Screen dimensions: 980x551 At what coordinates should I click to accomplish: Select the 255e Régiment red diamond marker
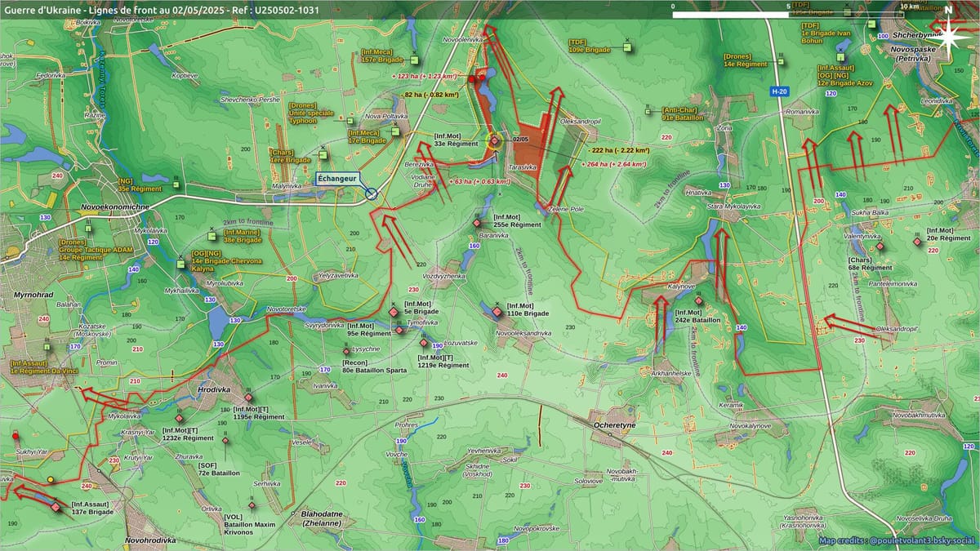pyautogui.click(x=477, y=223)
